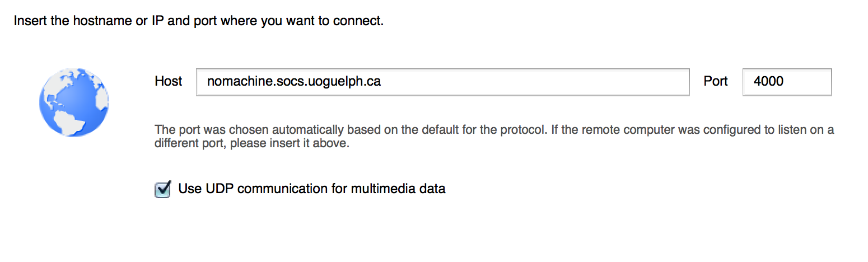Click the "Host" field label
This screenshot has height=262, width=868.
tap(168, 81)
